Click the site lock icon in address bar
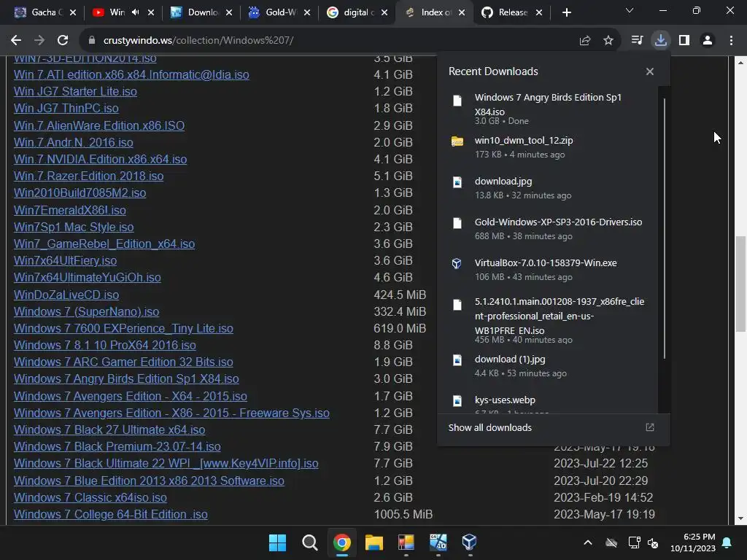Screen dimensions: 747x560 coord(92,41)
